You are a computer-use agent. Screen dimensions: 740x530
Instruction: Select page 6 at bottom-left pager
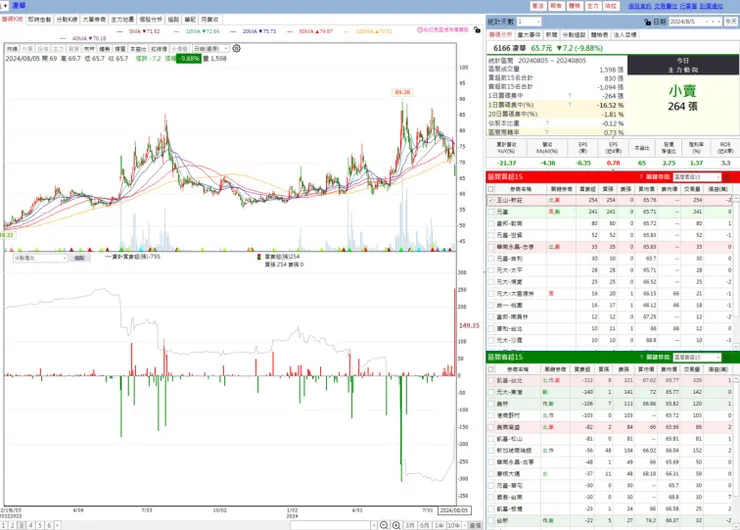pos(49,525)
